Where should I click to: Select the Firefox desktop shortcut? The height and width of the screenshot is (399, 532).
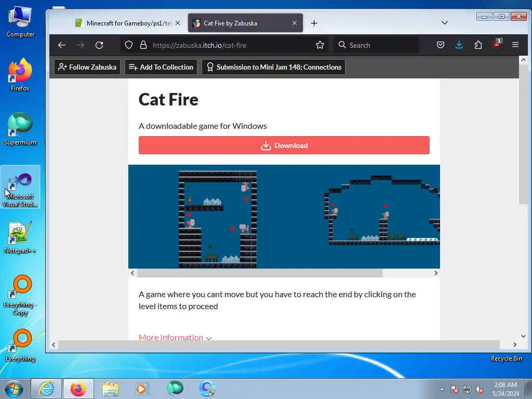[20, 75]
